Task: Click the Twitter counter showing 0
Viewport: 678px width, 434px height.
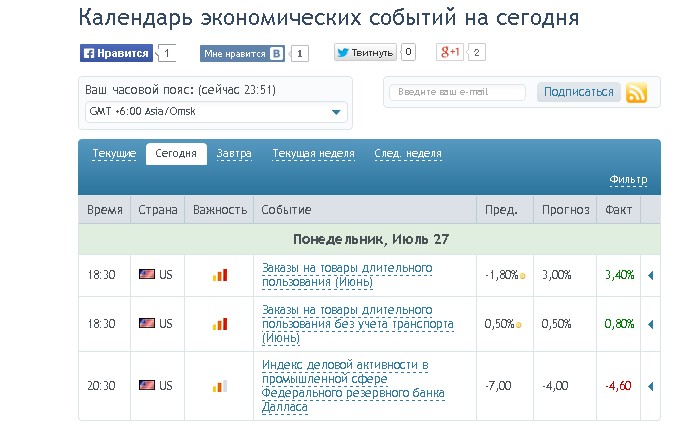Action: pos(409,52)
